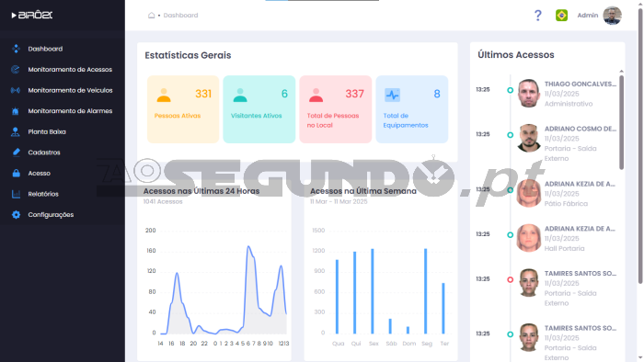Select the Monitoramento de Veículos icon
Viewport: 644px width, 362px height.
pyautogui.click(x=16, y=90)
